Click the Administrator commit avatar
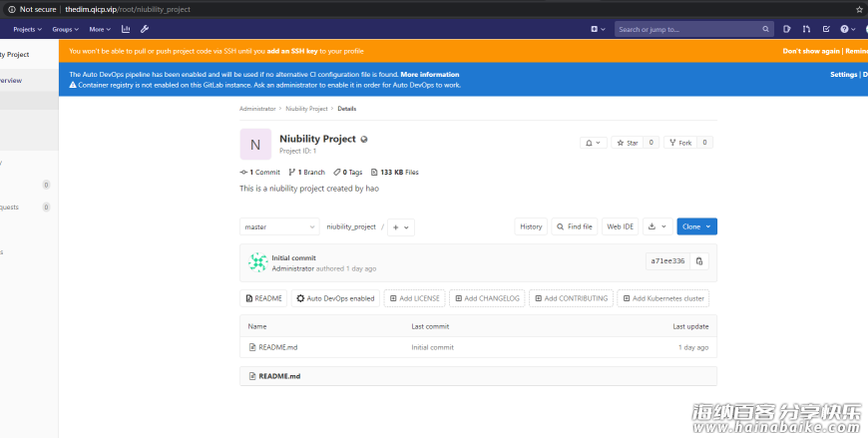 point(258,262)
